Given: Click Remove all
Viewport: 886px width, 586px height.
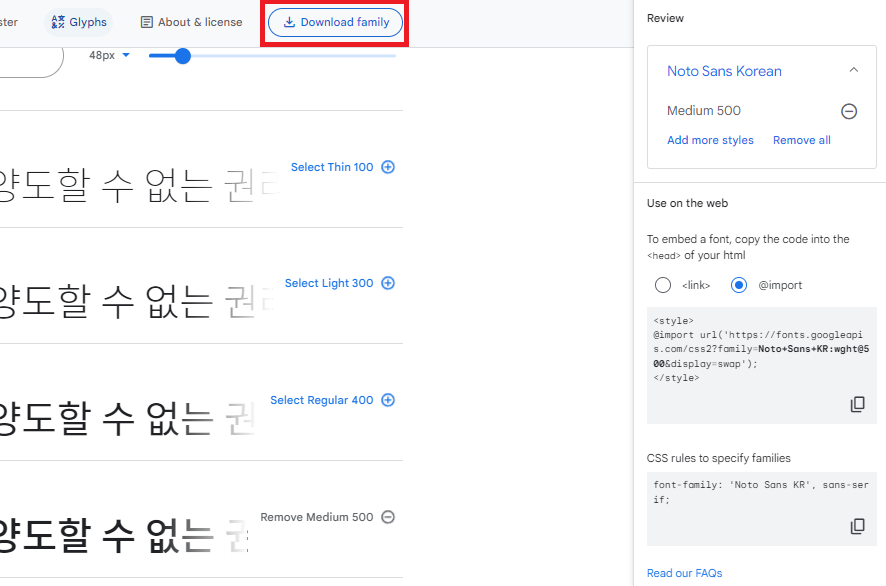Looking at the screenshot, I should pyautogui.click(x=801, y=140).
